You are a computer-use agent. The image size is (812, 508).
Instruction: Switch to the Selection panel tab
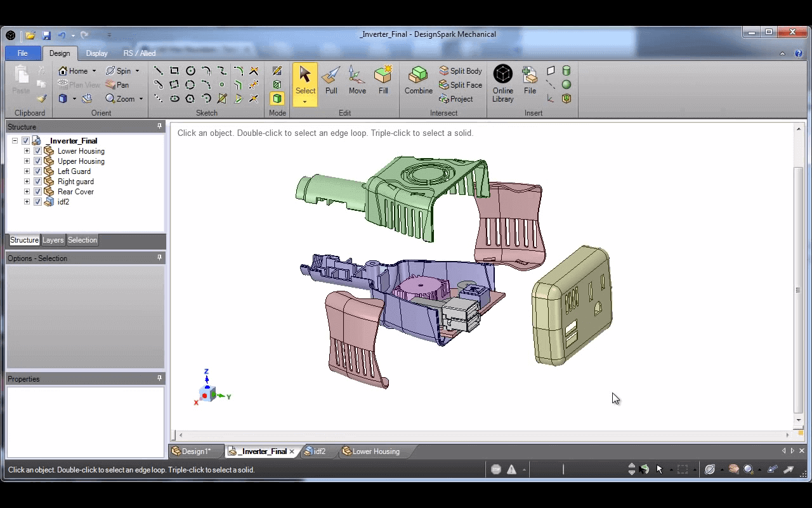(82, 240)
